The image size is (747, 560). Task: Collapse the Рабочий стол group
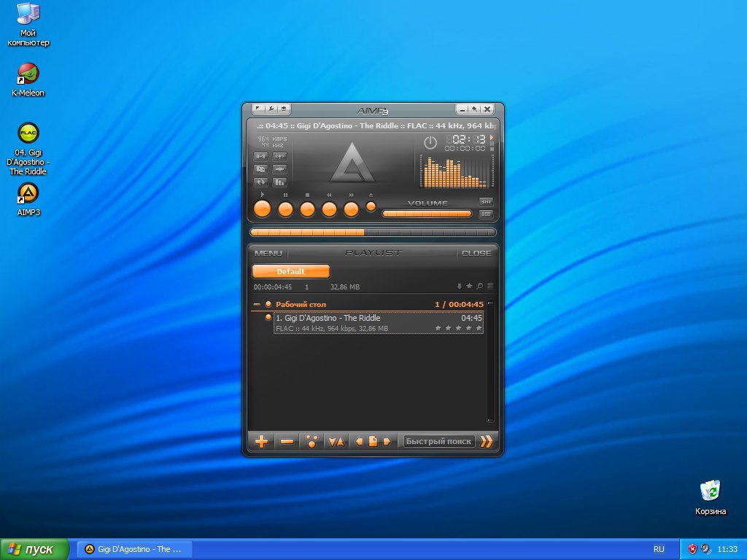(257, 304)
